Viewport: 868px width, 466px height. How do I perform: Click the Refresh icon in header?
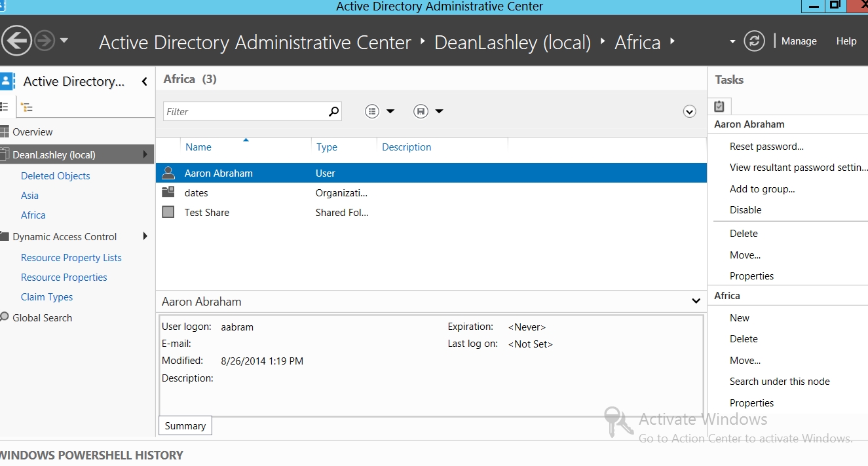755,41
